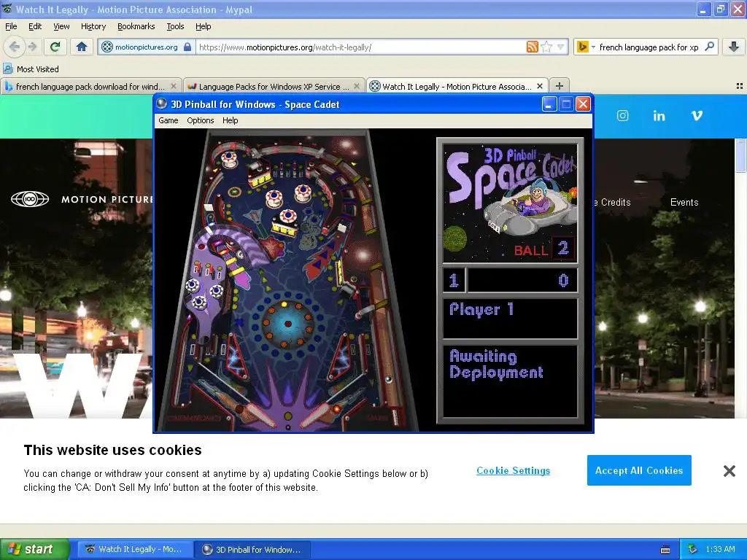Click the webpage vertical scrollbar thumb

pyautogui.click(x=740, y=155)
